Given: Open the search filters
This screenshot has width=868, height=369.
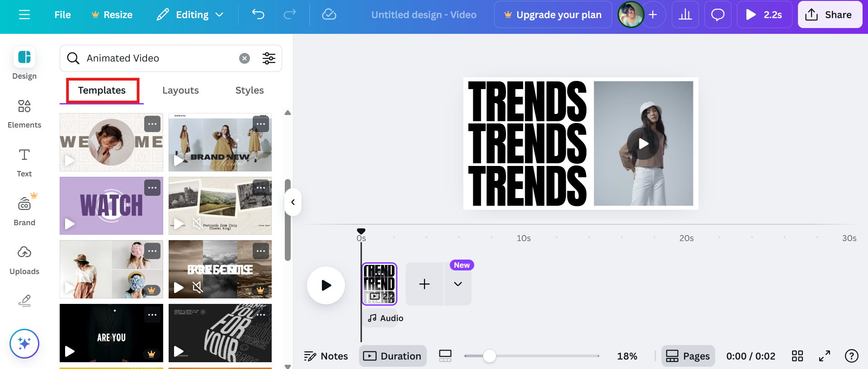Looking at the screenshot, I should (x=269, y=58).
